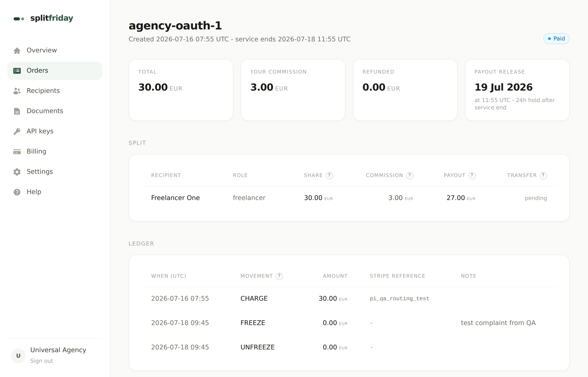The width and height of the screenshot is (588, 377).
Task: Click the 2026-07-18 09:45 FREEZE timestamp
Action: [x=180, y=323]
